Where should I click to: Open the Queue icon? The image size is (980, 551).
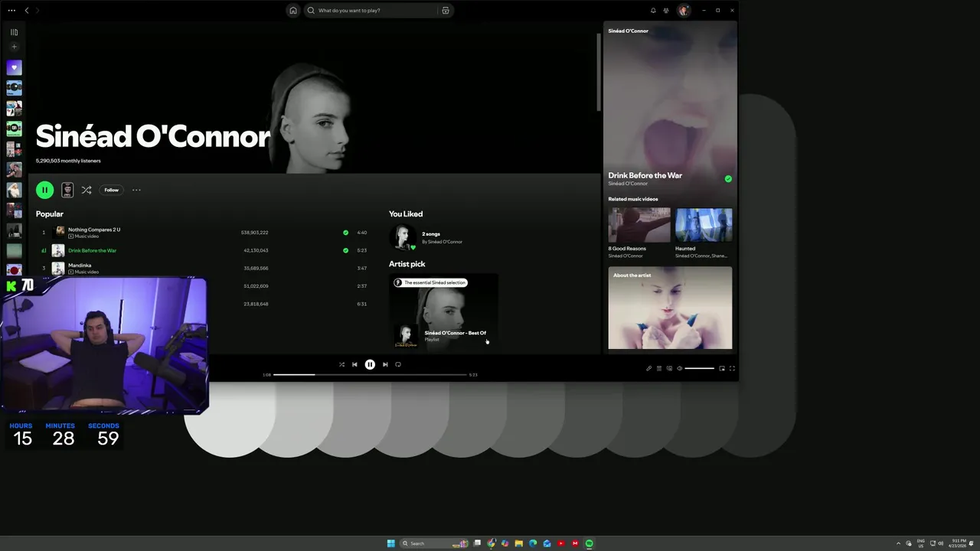pyautogui.click(x=659, y=368)
